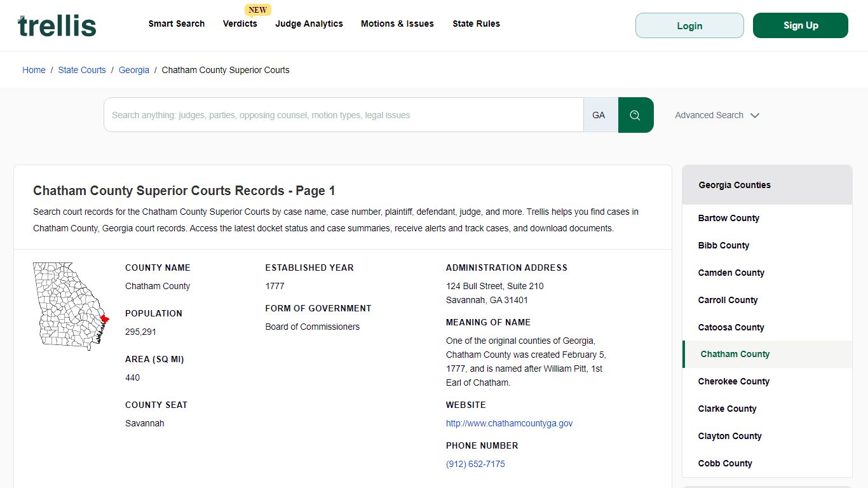Click the address 124 Bull Street, Suite 210
The height and width of the screenshot is (488, 868).
(495, 286)
